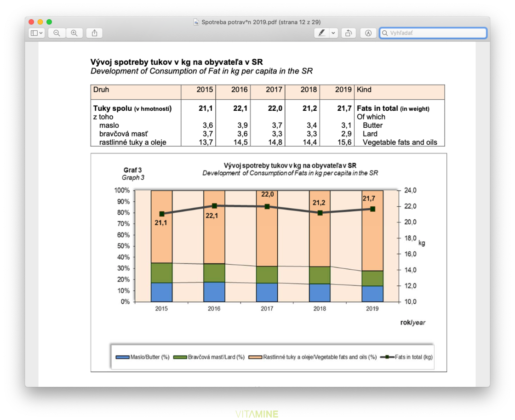
Task: Open the sidebar view menu button
Action: [x=36, y=33]
